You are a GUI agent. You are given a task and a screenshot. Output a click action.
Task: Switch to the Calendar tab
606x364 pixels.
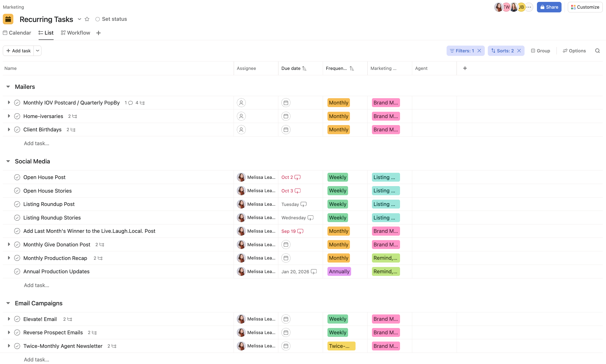point(17,33)
